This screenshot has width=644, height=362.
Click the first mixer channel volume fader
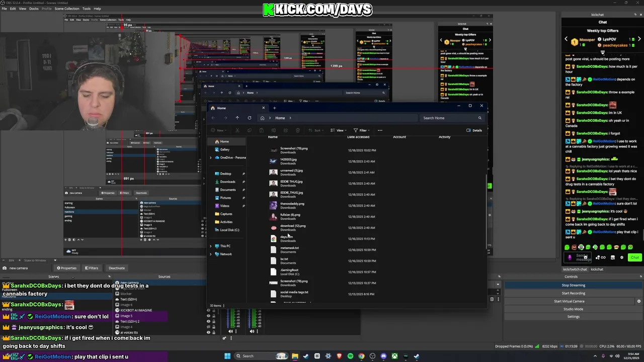tap(228, 318)
